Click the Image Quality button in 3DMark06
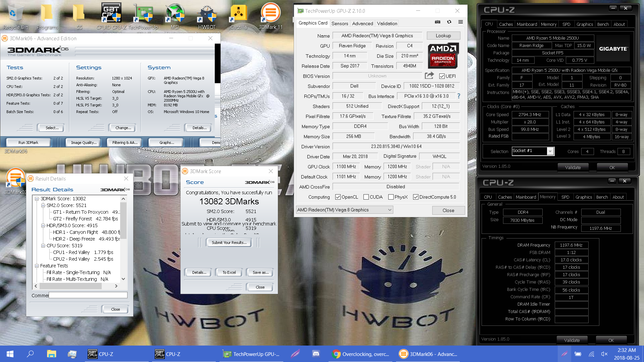Image resolution: width=644 pixels, height=362 pixels. click(x=84, y=143)
